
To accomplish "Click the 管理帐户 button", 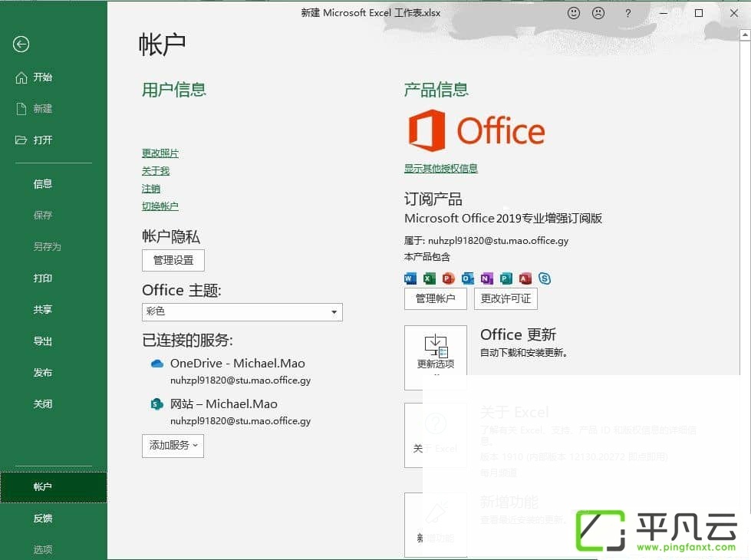I will pos(436,298).
